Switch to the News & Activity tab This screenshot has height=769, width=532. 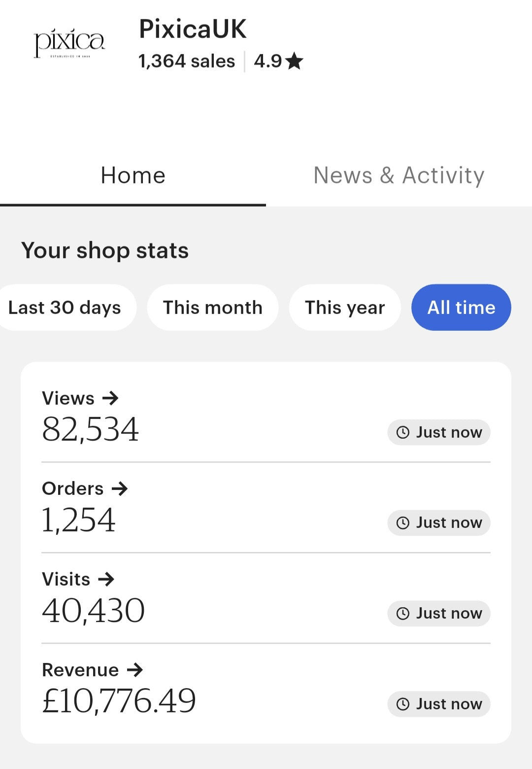point(399,175)
